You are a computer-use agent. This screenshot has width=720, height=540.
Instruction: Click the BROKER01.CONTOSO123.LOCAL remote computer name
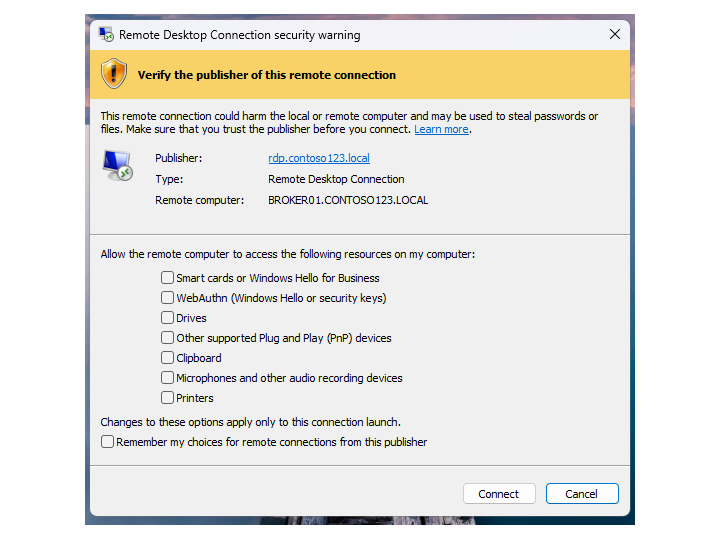(x=348, y=200)
